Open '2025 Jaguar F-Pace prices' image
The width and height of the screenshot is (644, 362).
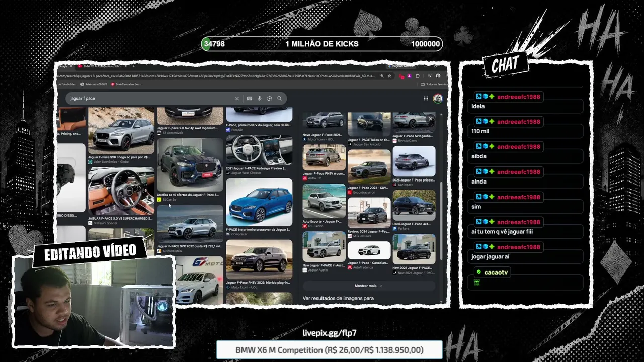point(414,162)
